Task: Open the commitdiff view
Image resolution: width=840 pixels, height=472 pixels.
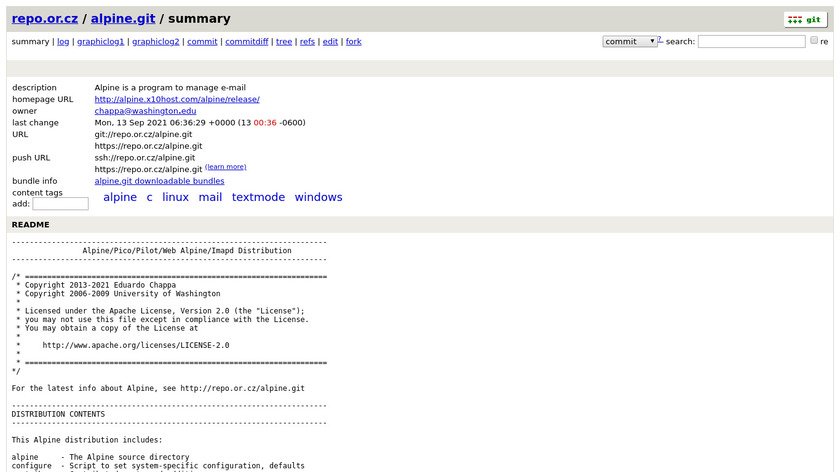Action: click(x=246, y=41)
